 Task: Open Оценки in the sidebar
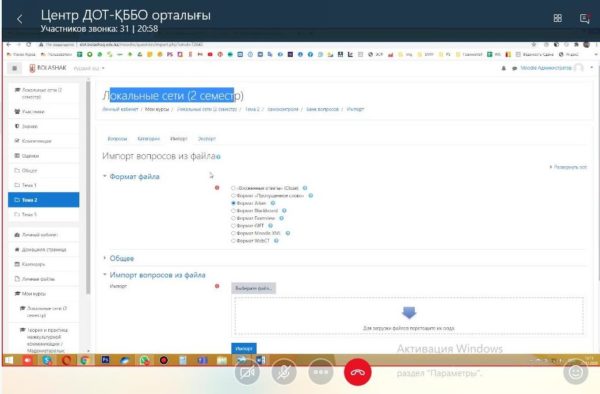[x=44, y=156]
